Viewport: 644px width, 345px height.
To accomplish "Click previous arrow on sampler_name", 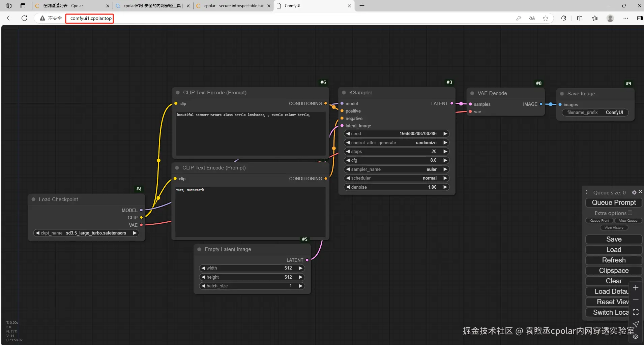I will click(348, 169).
